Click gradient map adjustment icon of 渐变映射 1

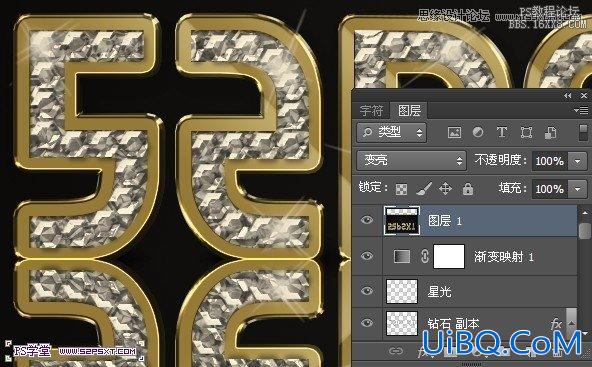[402, 256]
